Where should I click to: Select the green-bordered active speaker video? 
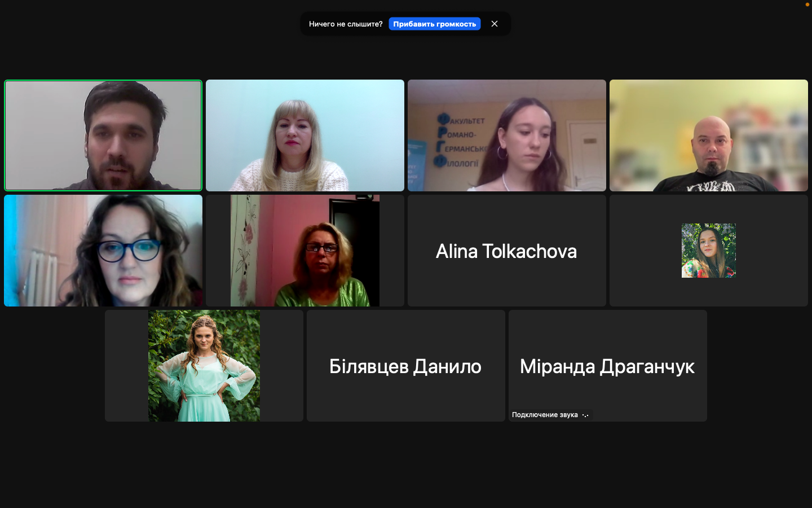tap(103, 135)
